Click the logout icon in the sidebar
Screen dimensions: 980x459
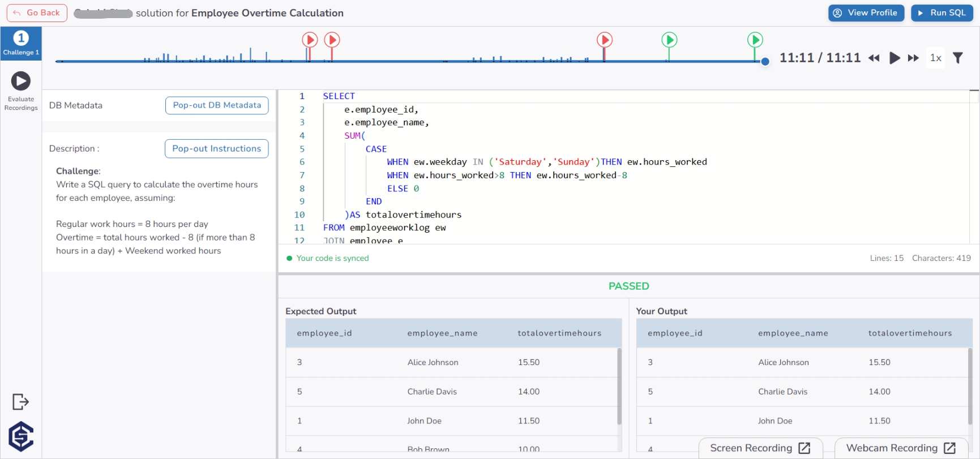point(20,402)
